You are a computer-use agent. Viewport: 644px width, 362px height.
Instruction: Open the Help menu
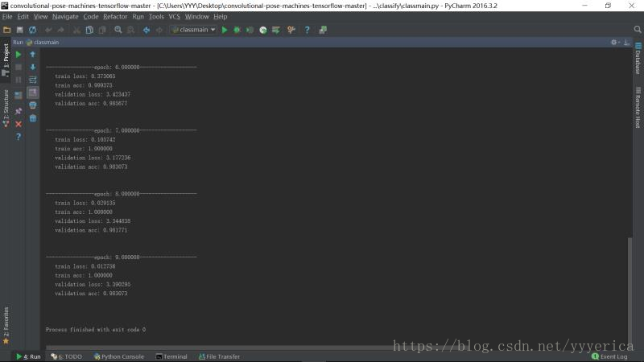click(220, 17)
